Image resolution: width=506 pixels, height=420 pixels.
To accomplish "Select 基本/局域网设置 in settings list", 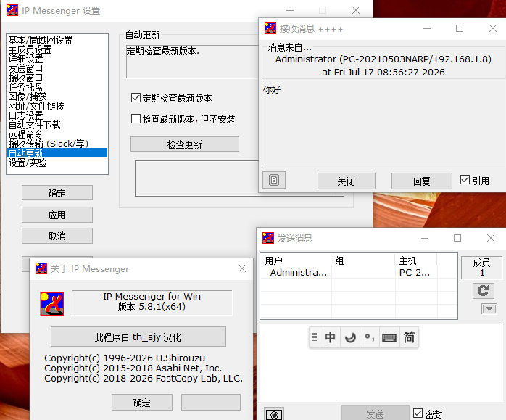I will pos(57,40).
